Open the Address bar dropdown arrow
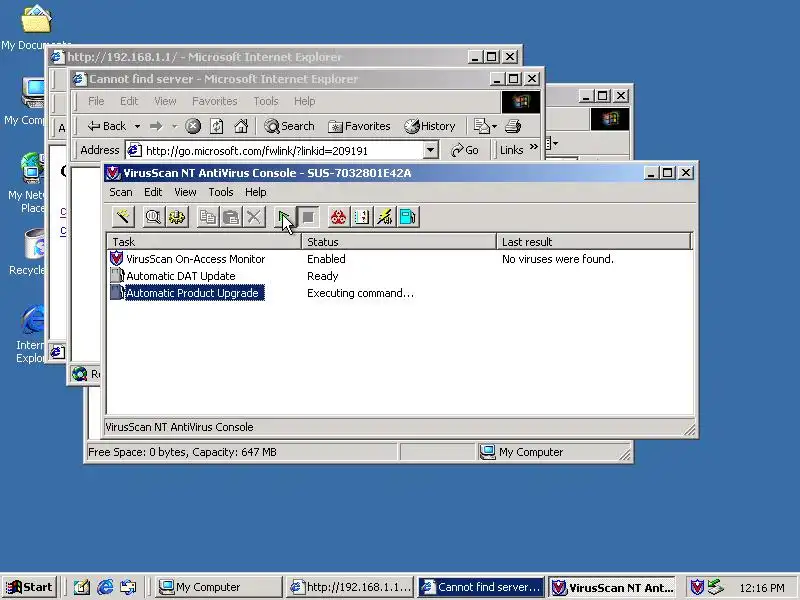The height and width of the screenshot is (600, 800). coord(430,151)
